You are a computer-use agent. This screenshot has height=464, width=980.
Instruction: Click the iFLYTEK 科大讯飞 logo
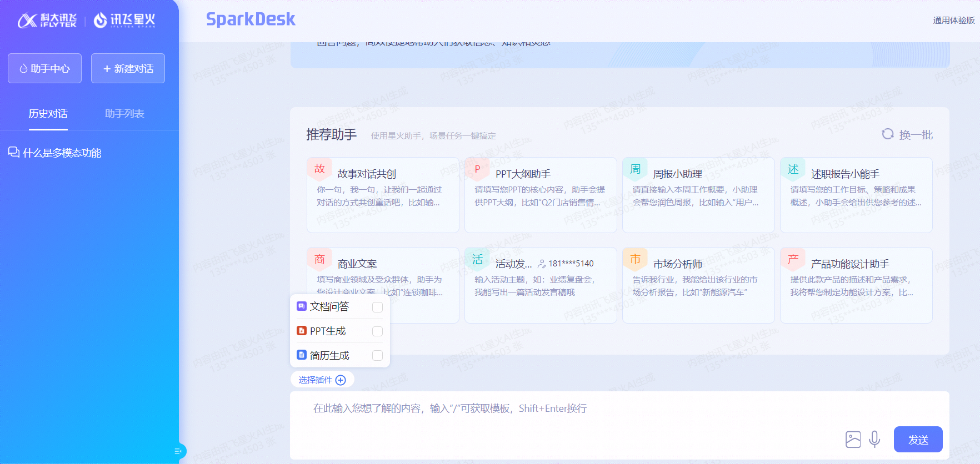pos(47,21)
